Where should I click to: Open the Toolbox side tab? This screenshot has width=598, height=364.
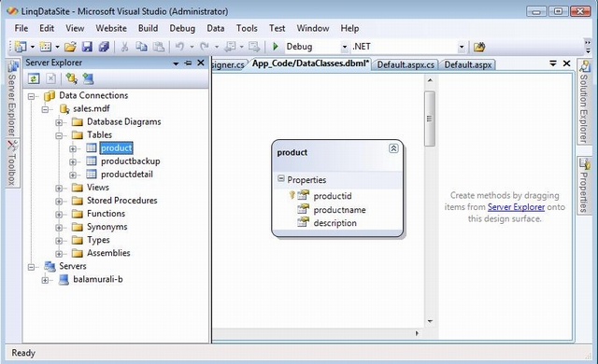pyautogui.click(x=12, y=162)
